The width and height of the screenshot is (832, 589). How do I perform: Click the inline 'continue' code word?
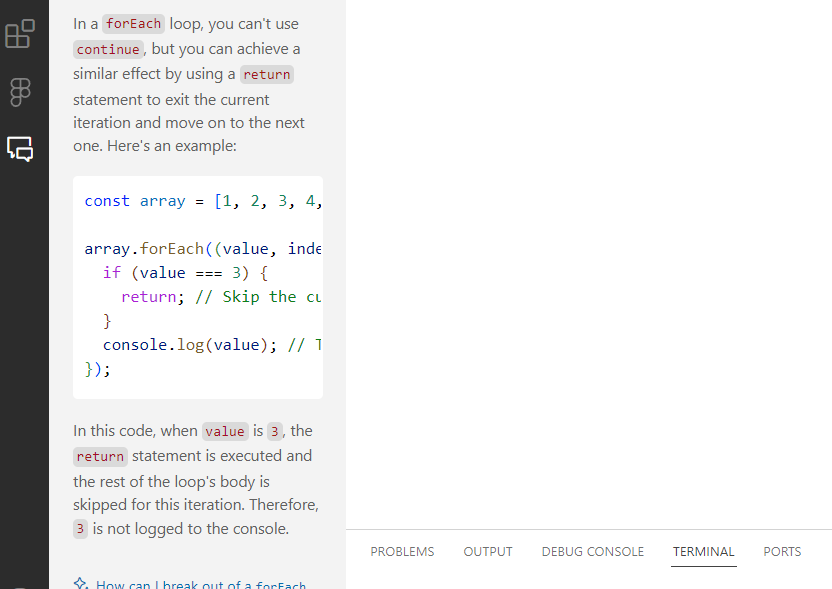pyautogui.click(x=108, y=49)
